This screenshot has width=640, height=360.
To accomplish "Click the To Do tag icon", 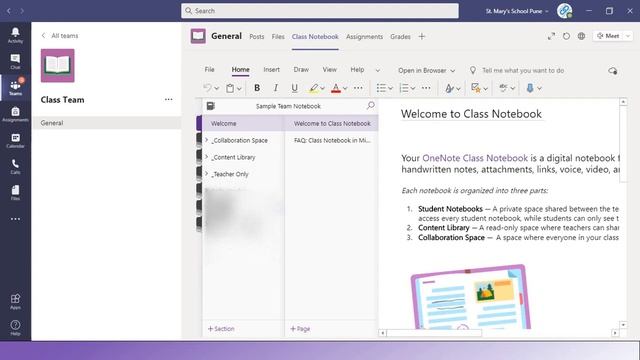I will (x=475, y=88).
